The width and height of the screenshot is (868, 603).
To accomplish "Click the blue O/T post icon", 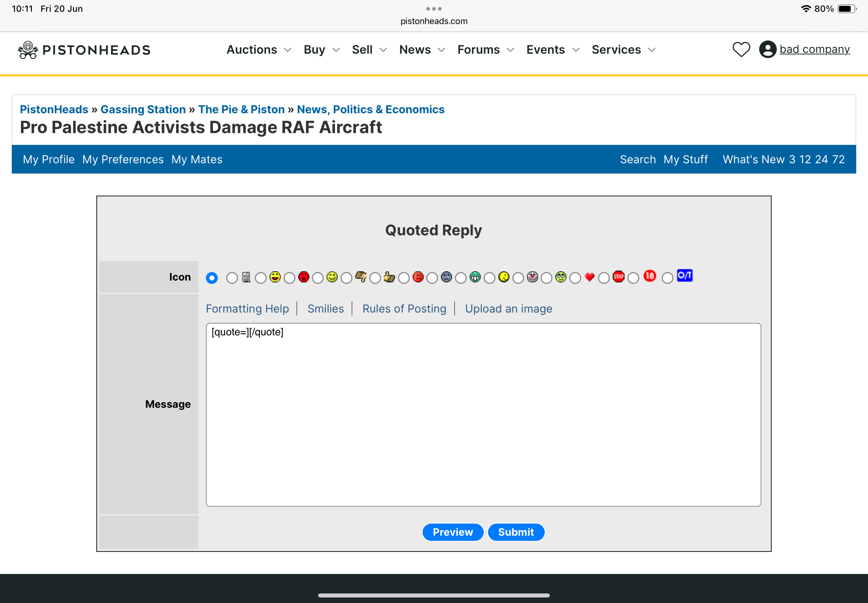I will (684, 275).
